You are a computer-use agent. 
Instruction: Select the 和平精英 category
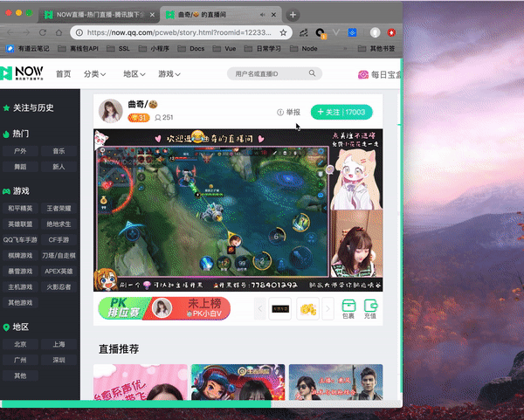(20, 209)
